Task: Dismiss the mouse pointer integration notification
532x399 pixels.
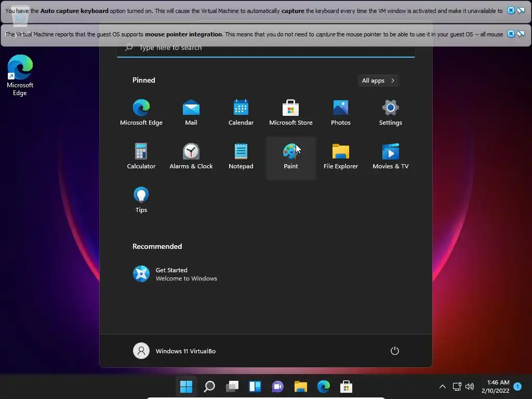Action: [511, 34]
